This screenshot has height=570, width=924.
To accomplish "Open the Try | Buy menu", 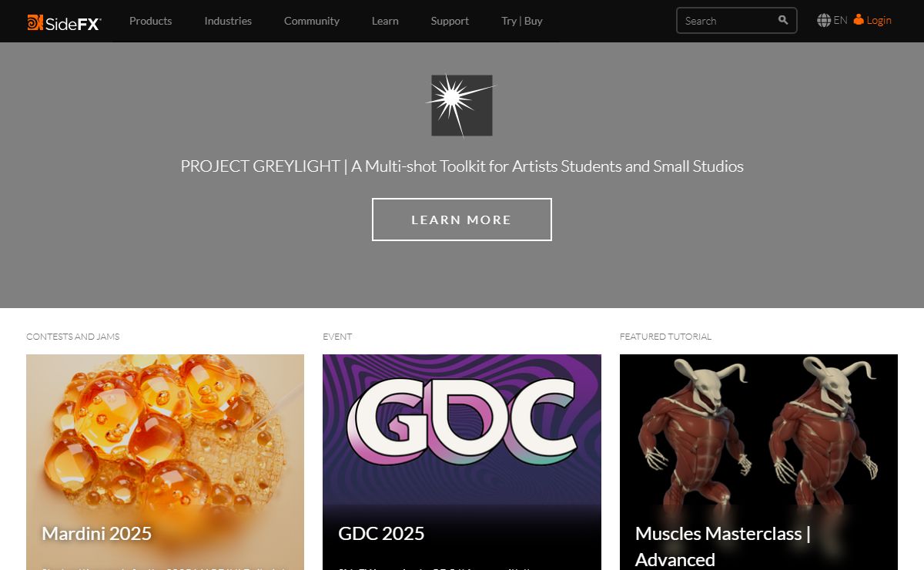I will point(522,21).
